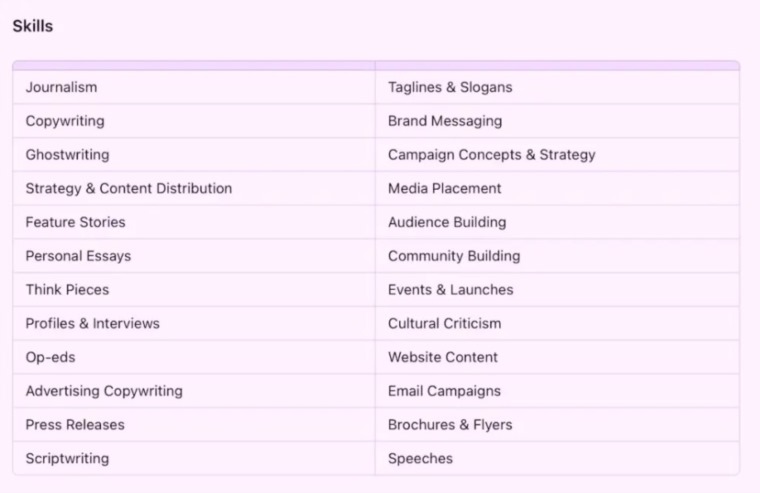Click the Feature Stories row

[x=194, y=222]
